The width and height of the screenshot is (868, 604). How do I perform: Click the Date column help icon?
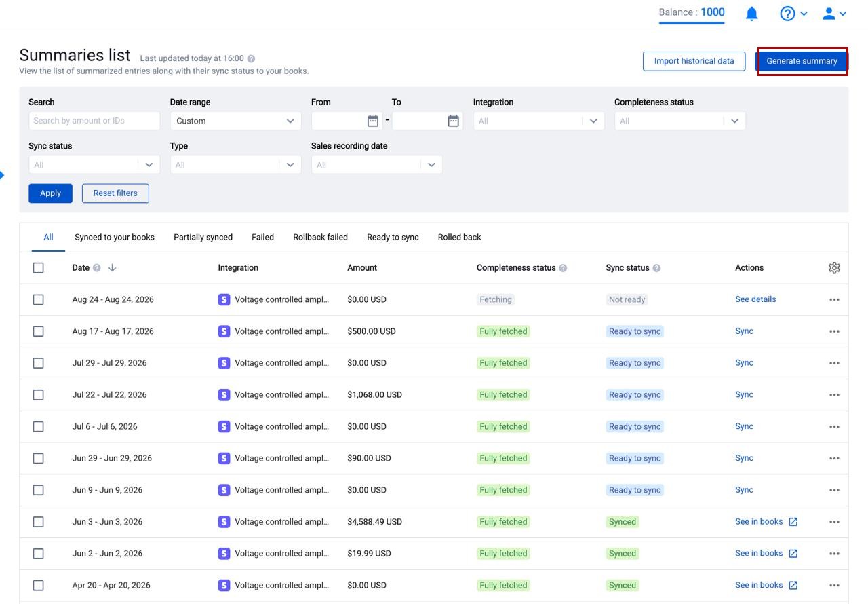click(x=96, y=268)
